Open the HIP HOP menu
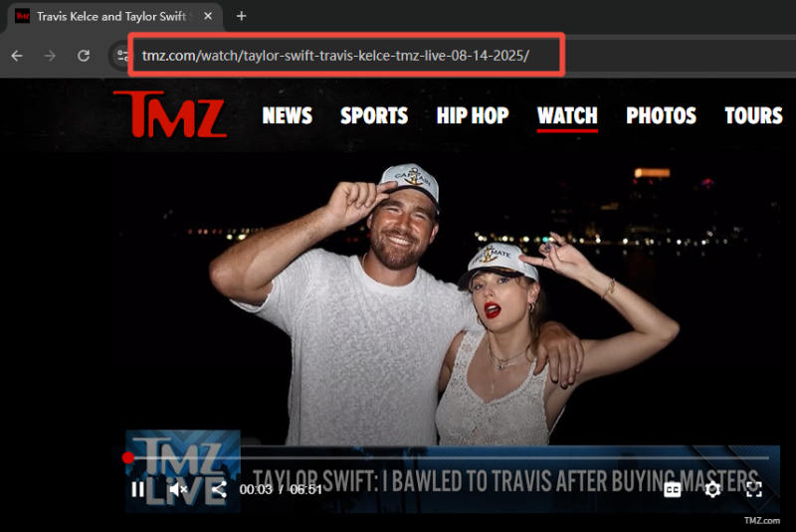796x532 pixels. pos(473,115)
